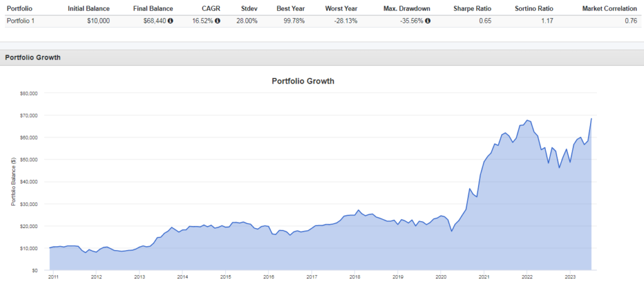Image resolution: width=644 pixels, height=282 pixels.
Task: Click the chart peak at far right end
Action: click(x=591, y=119)
